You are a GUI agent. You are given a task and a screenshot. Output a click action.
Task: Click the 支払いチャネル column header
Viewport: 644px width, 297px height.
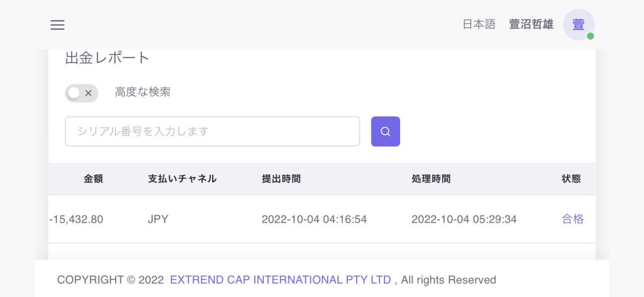[182, 179]
